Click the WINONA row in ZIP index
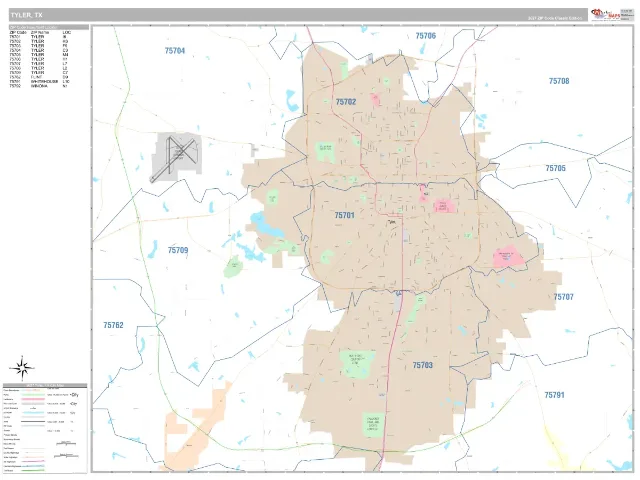Image resolution: width=640 pixels, height=480 pixels. tap(39, 86)
